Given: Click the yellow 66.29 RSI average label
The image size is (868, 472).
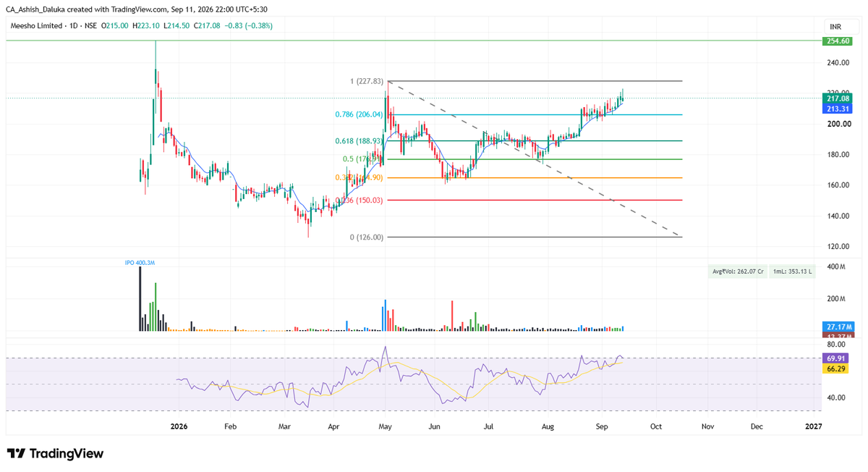Looking at the screenshot, I should pos(836,368).
